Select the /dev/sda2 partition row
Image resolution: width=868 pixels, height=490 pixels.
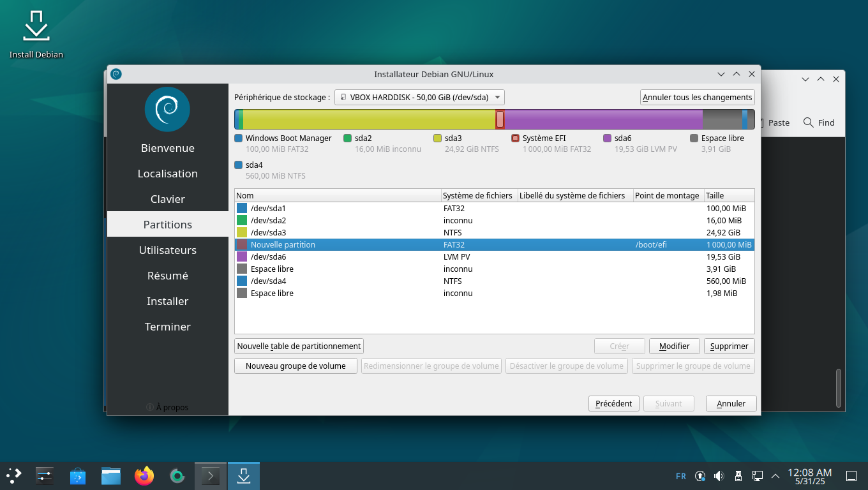495,220
